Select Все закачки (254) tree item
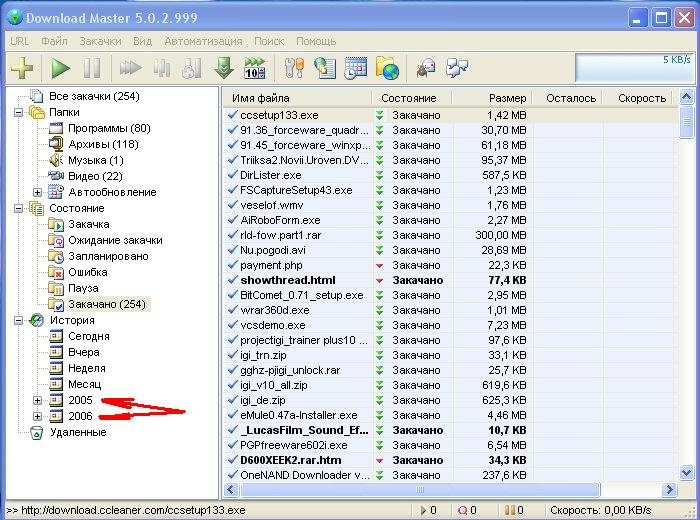The image size is (700, 520). pos(94,96)
